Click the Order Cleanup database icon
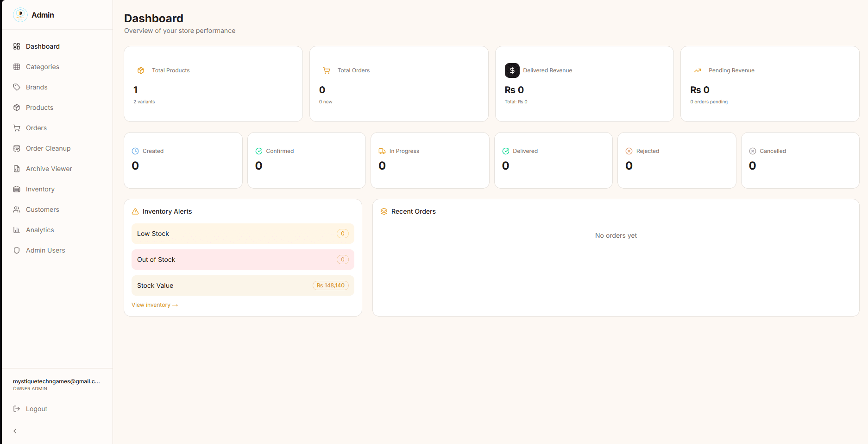 click(x=17, y=148)
